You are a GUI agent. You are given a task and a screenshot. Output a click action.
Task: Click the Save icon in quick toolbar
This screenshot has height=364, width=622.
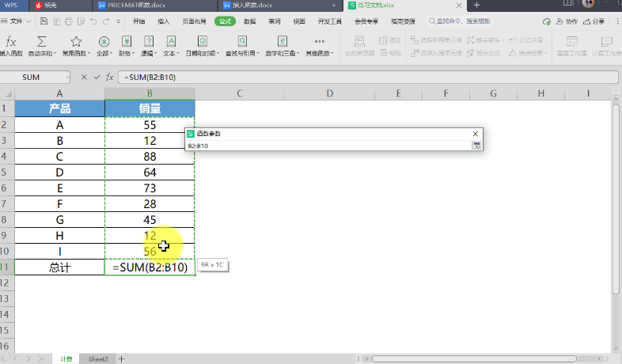(x=44, y=21)
